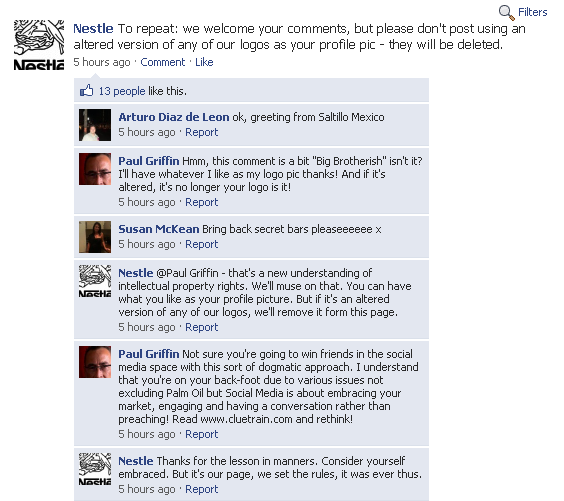Like the Nestle post
Image resolution: width=564 pixels, height=501 pixels.
[x=204, y=62]
